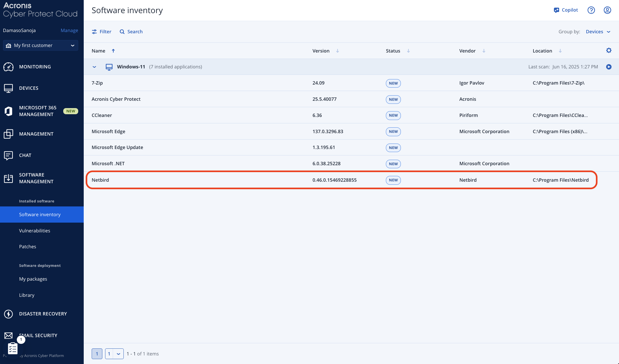Screen dimensions: 619x364
Task: Click the Manage link
Action: pyautogui.click(x=69, y=31)
